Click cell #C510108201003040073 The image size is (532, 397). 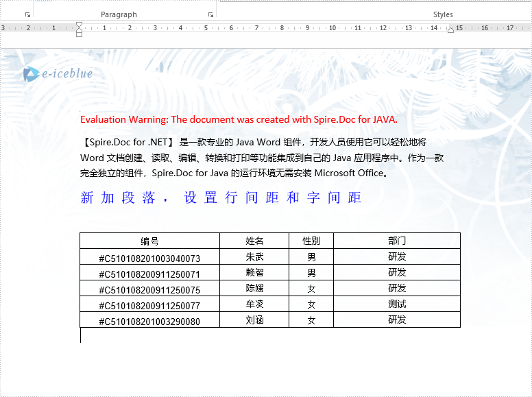pyautogui.click(x=149, y=258)
